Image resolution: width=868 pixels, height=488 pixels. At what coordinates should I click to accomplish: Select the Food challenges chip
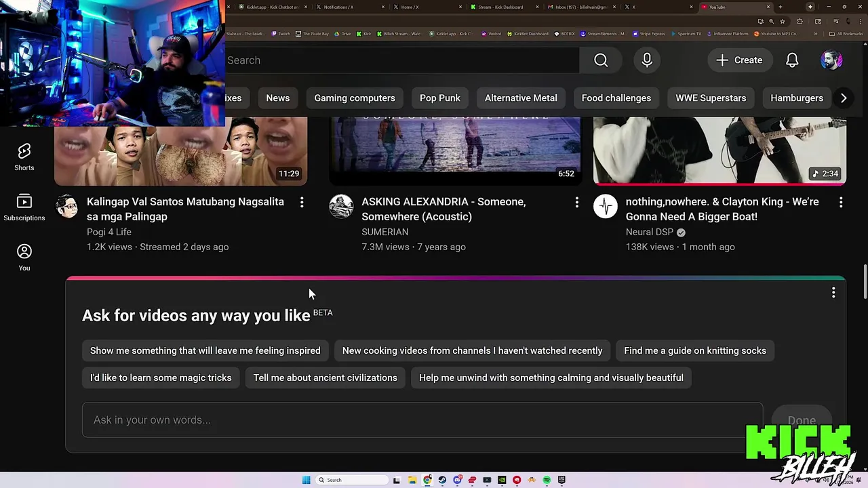pos(616,98)
